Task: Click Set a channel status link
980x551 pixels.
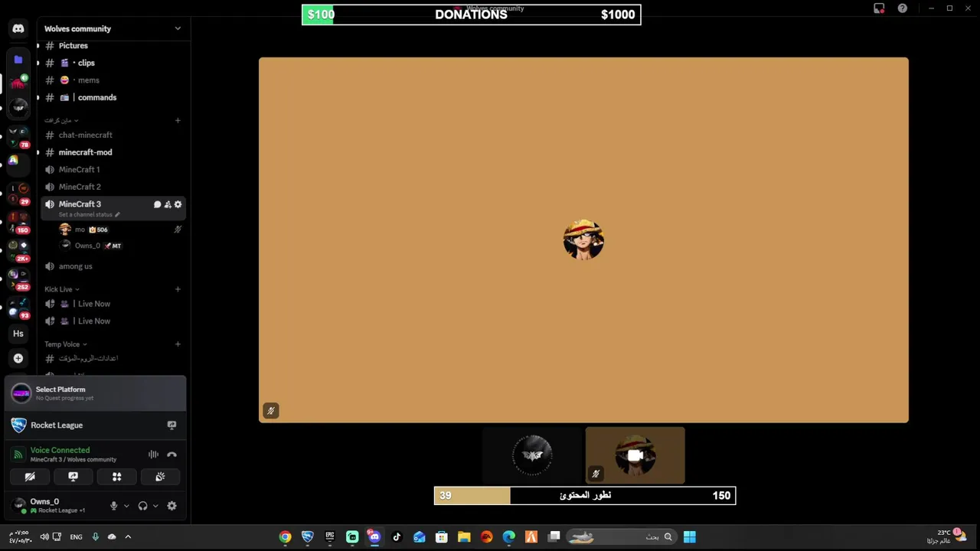Action: tap(89, 215)
